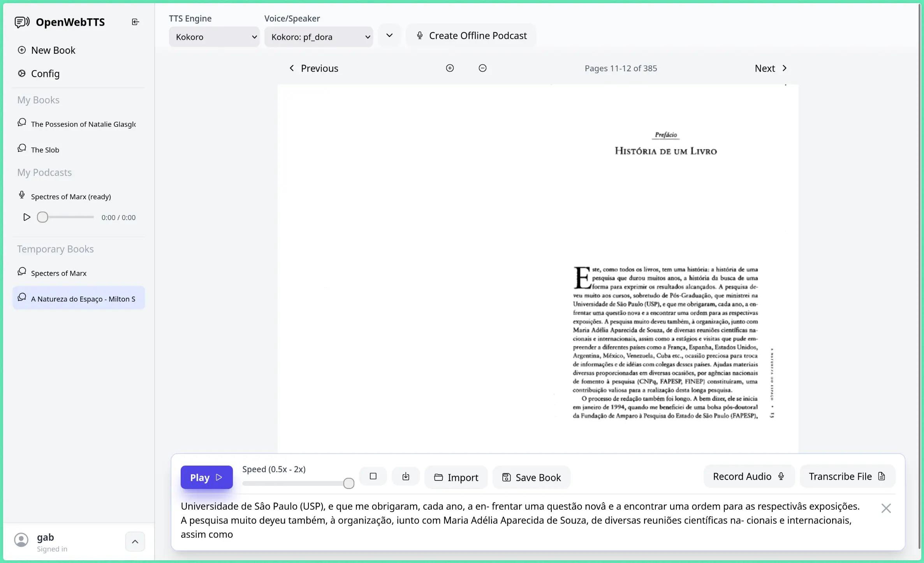The image size is (924, 563).
Task: Click the download audio icon button
Action: [406, 477]
